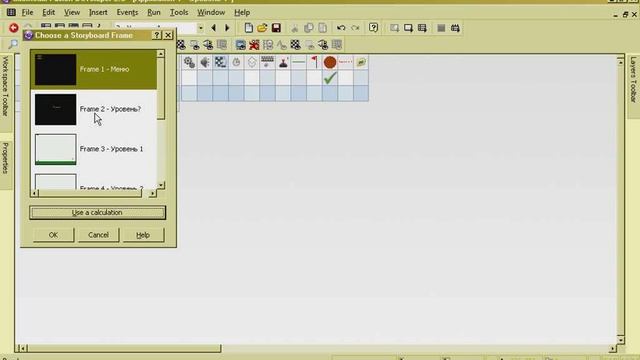Screen dimensions: 640x360
Task: Open the View menu
Action: (72, 12)
